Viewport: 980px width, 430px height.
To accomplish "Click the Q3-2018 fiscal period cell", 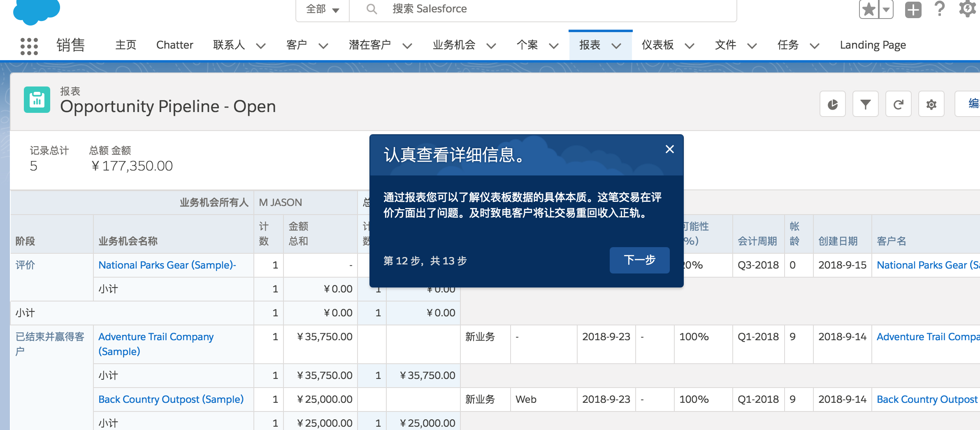I will coord(758,265).
